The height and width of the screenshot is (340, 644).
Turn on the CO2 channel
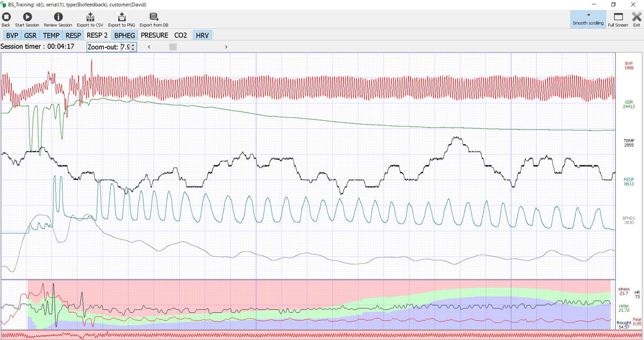tap(180, 35)
